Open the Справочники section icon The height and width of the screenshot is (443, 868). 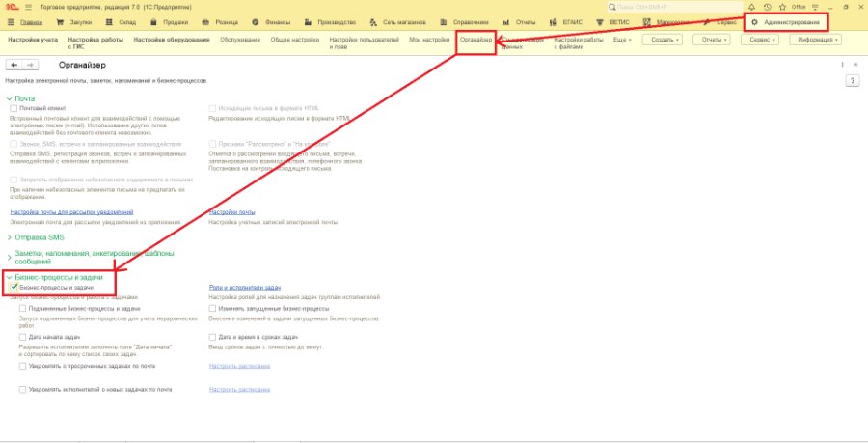(444, 23)
